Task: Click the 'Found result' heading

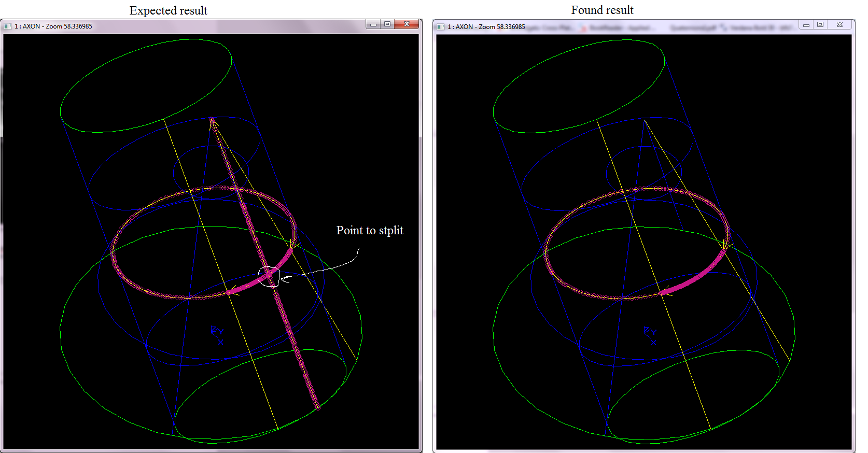Action: (602, 10)
